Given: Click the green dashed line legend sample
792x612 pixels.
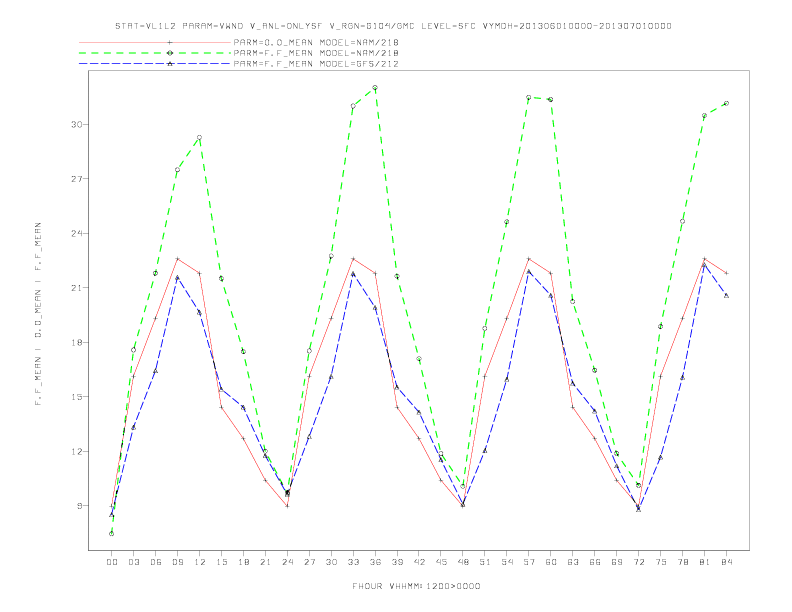Looking at the screenshot, I should coord(155,53).
